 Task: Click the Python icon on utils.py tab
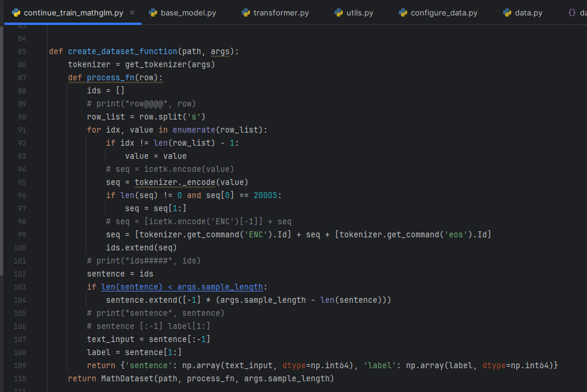click(338, 12)
